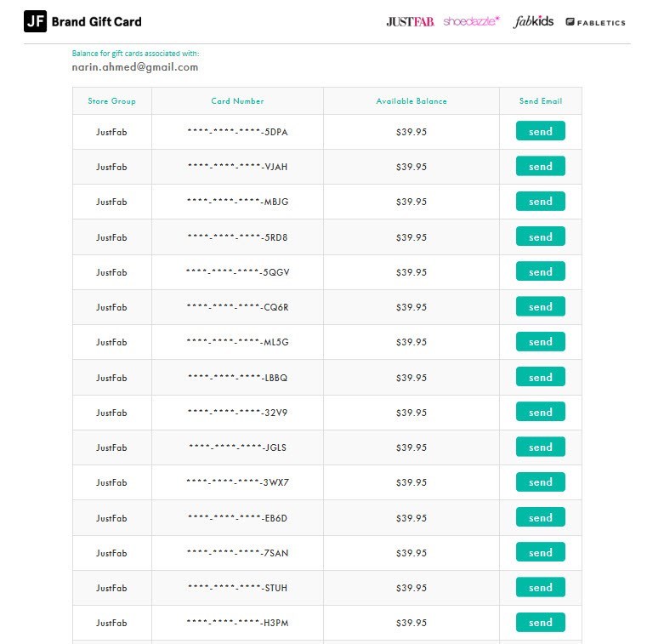The height and width of the screenshot is (644, 664).
Task: Select card number ending 5DPA
Action: pyautogui.click(x=237, y=132)
